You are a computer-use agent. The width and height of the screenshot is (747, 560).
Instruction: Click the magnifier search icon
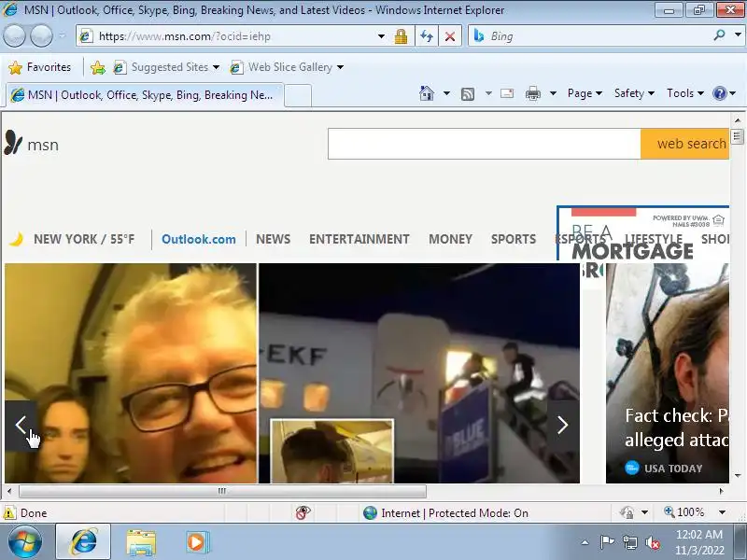pos(719,35)
